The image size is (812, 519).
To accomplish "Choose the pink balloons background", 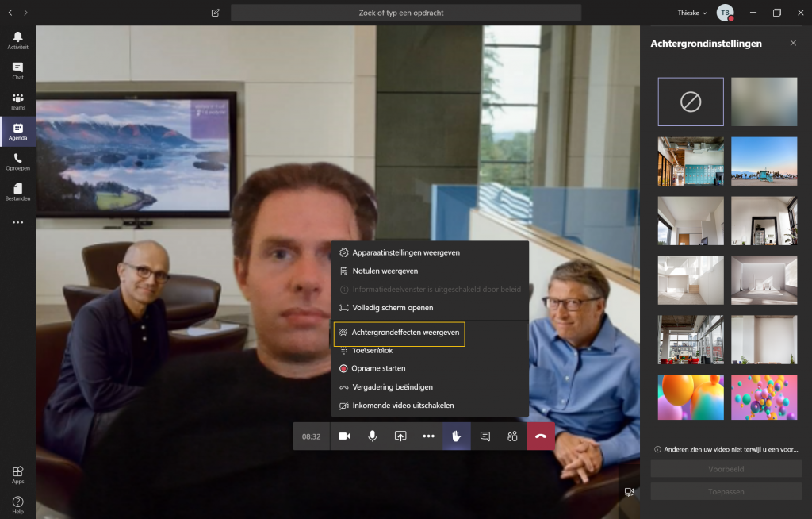I will pyautogui.click(x=764, y=397).
